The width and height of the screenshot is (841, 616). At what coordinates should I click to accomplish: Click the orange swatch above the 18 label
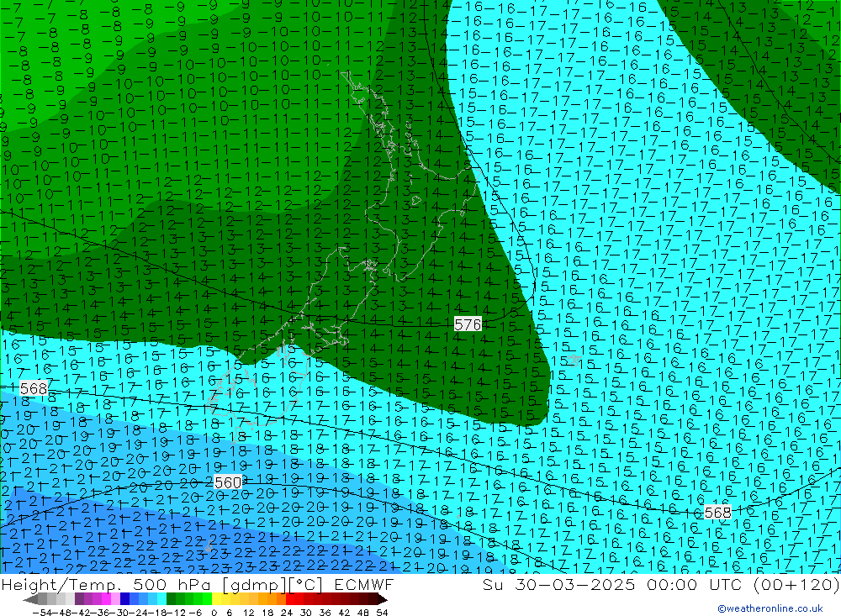[x=272, y=599]
